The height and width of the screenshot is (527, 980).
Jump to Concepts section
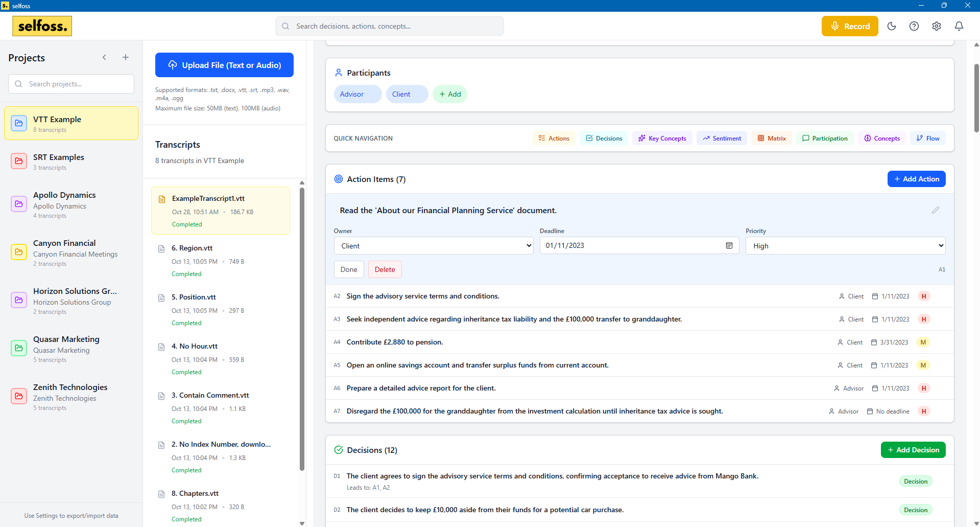882,138
